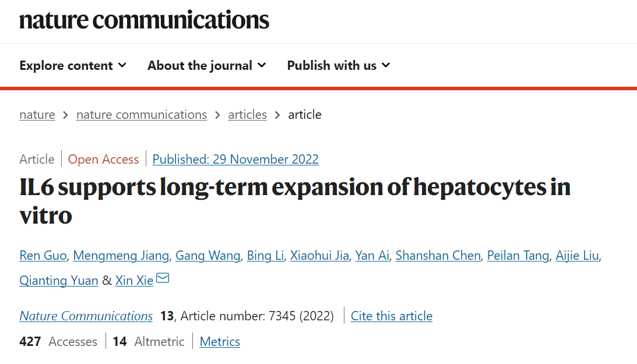
Task: Click Cite this article
Action: tap(392, 316)
